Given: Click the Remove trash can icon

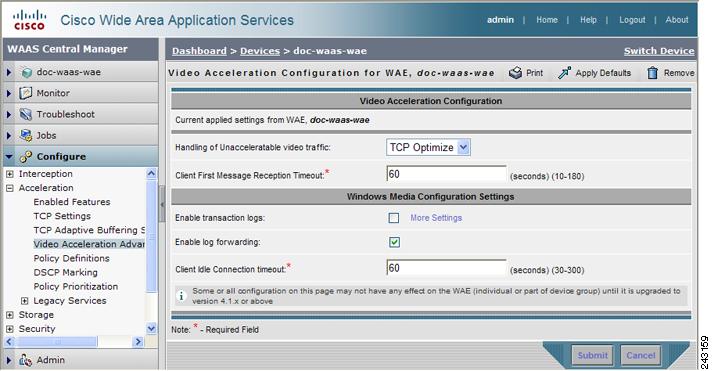Looking at the screenshot, I should (x=652, y=73).
